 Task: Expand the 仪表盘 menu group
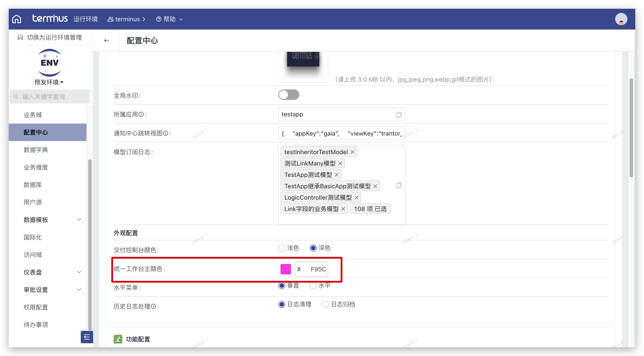pyautogui.click(x=47, y=272)
